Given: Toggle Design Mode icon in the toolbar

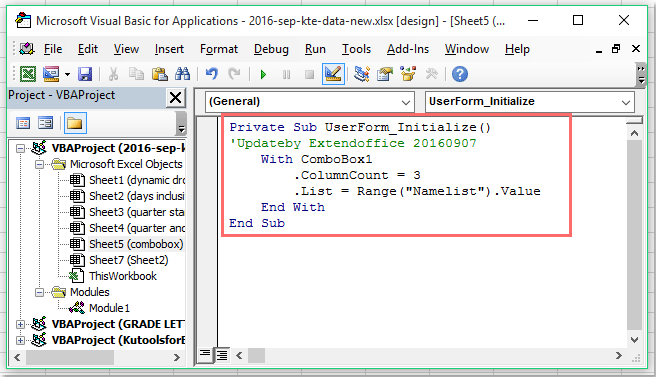Looking at the screenshot, I should click(333, 74).
